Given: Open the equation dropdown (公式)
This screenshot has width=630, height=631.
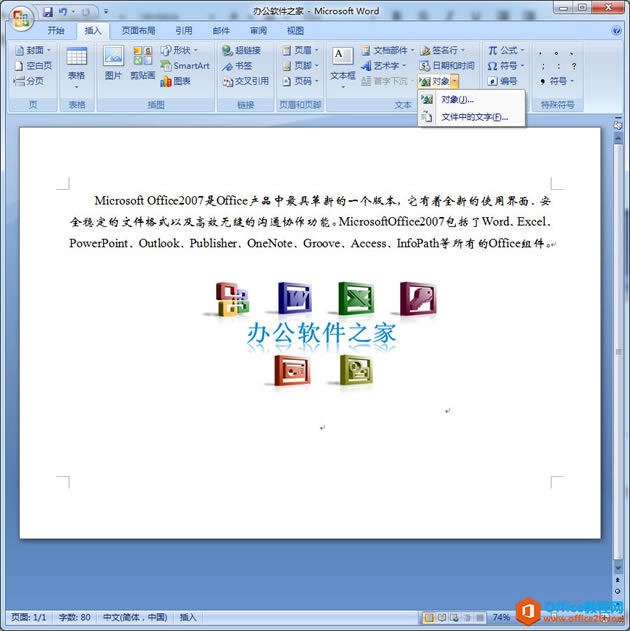Looking at the screenshot, I should [506, 50].
